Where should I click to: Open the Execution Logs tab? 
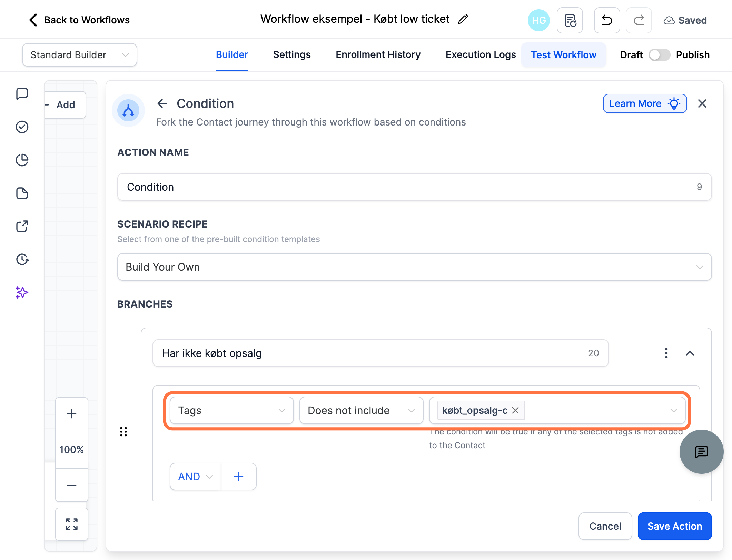pyautogui.click(x=481, y=55)
